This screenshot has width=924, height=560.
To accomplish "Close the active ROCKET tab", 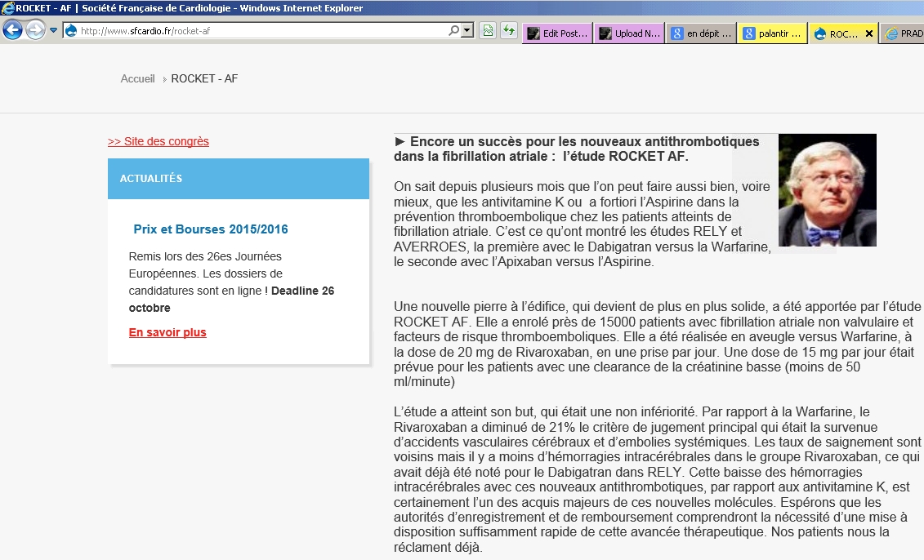I will coord(869,34).
